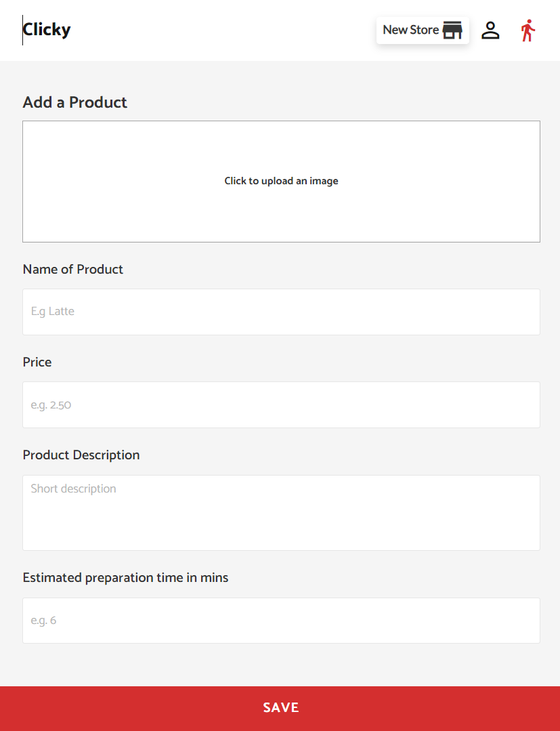Click the Product Description text area
Image resolution: width=560 pixels, height=731 pixels.
tap(282, 513)
